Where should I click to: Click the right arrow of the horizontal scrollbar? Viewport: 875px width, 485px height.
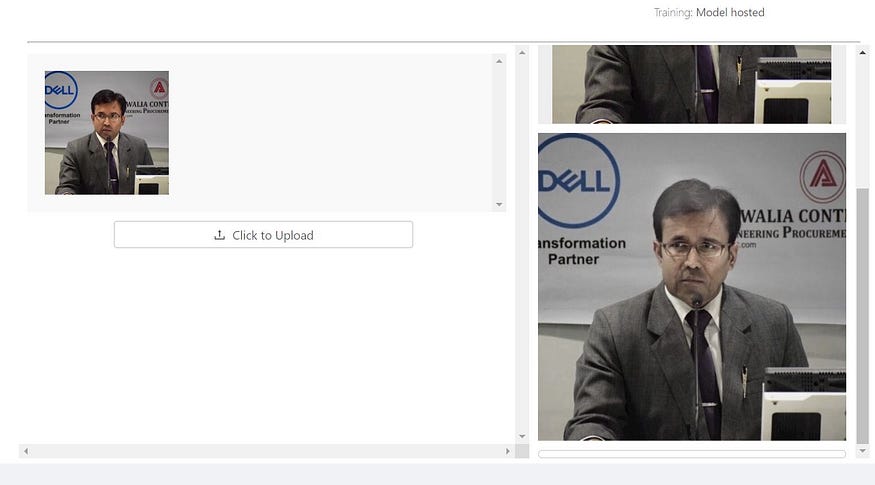[507, 451]
